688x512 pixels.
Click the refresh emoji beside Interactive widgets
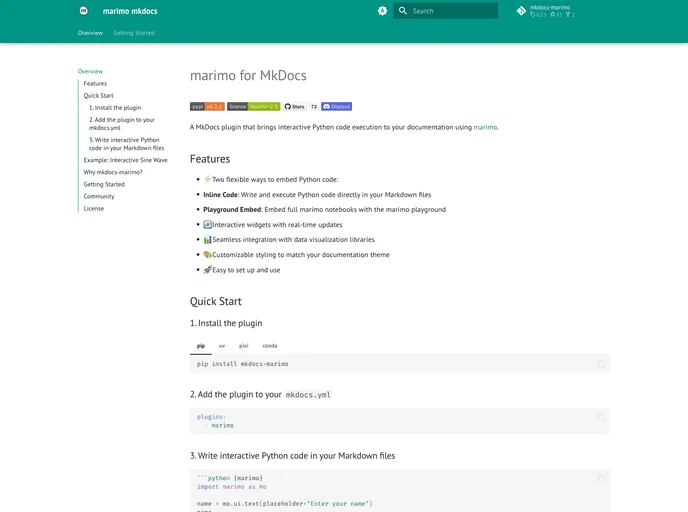click(208, 225)
